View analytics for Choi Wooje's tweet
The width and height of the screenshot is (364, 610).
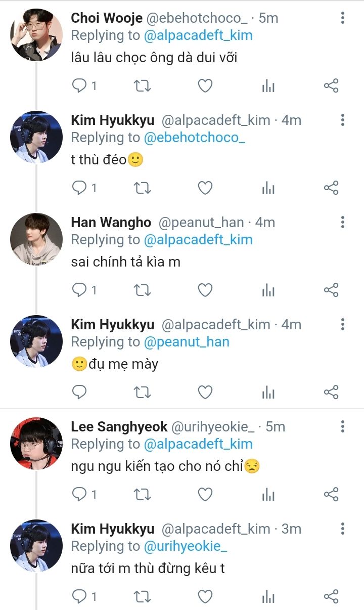268,86
